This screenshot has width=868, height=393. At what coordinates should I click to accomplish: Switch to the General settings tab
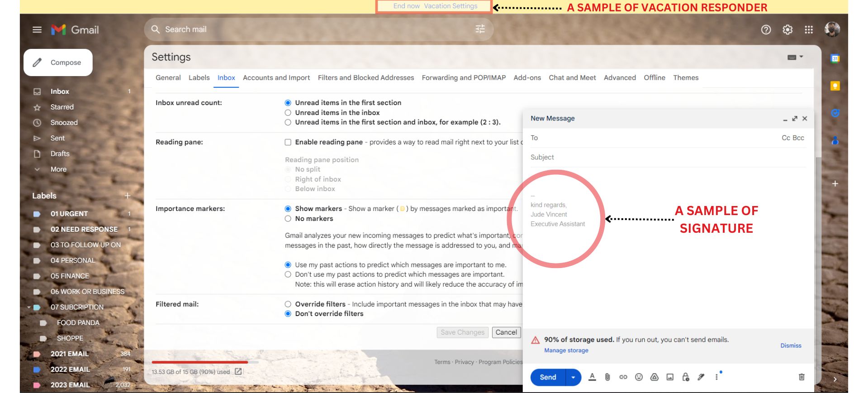tap(168, 78)
